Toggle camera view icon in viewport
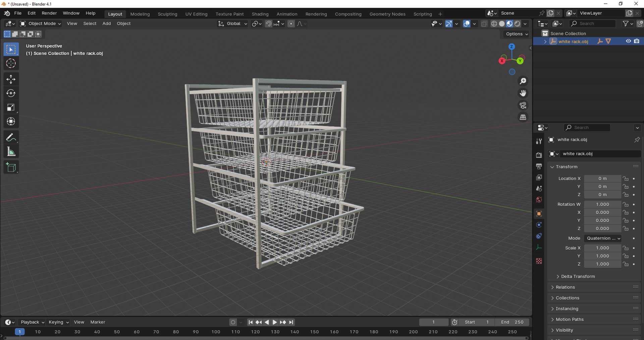This screenshot has height=340, width=644. point(523,105)
